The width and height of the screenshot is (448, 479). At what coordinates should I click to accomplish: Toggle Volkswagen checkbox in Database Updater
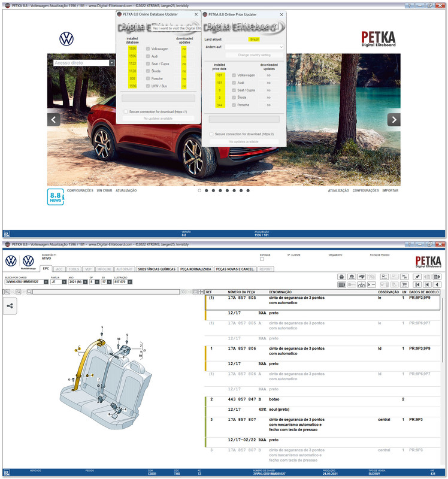coord(148,49)
